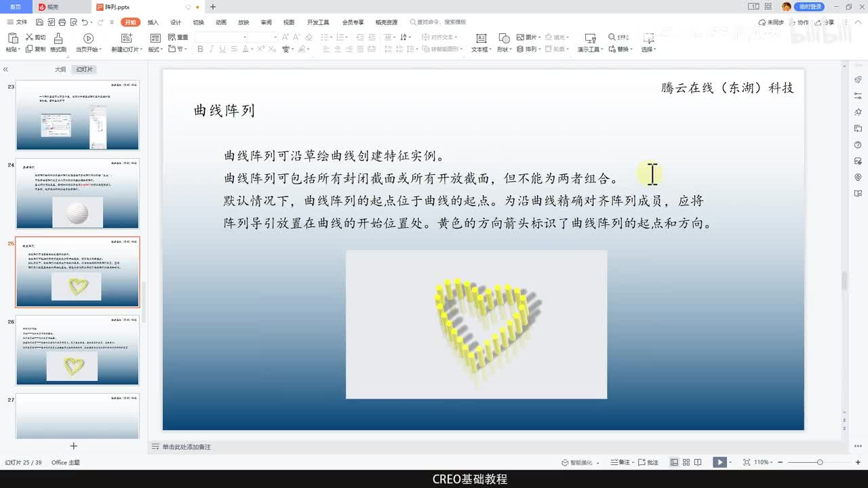Select slide 24 thumbnail
This screenshot has width=868, height=488.
click(77, 194)
